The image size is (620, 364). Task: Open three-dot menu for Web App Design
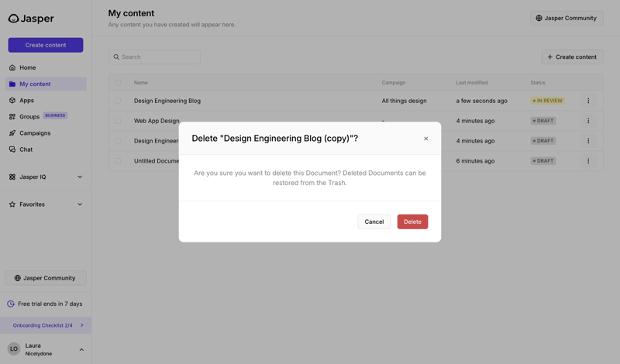pyautogui.click(x=588, y=121)
